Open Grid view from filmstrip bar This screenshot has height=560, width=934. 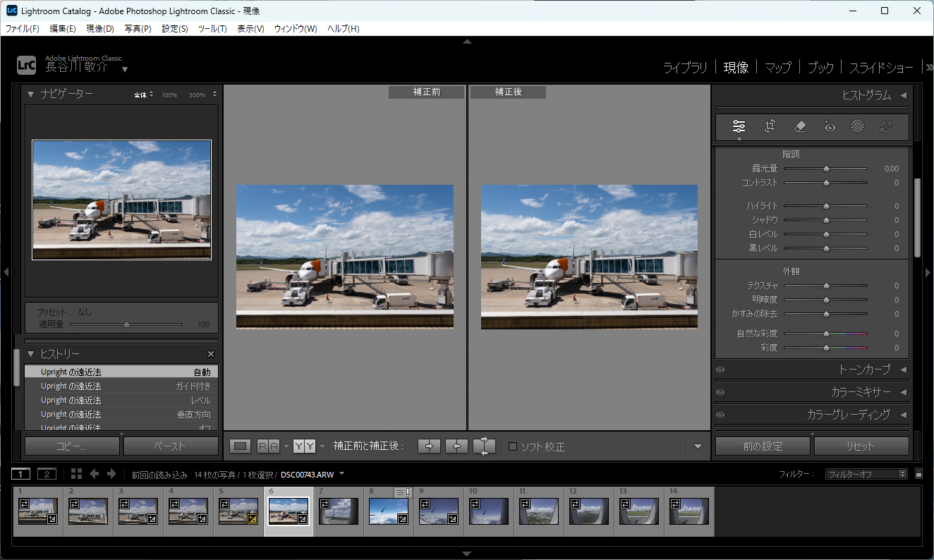(76, 474)
